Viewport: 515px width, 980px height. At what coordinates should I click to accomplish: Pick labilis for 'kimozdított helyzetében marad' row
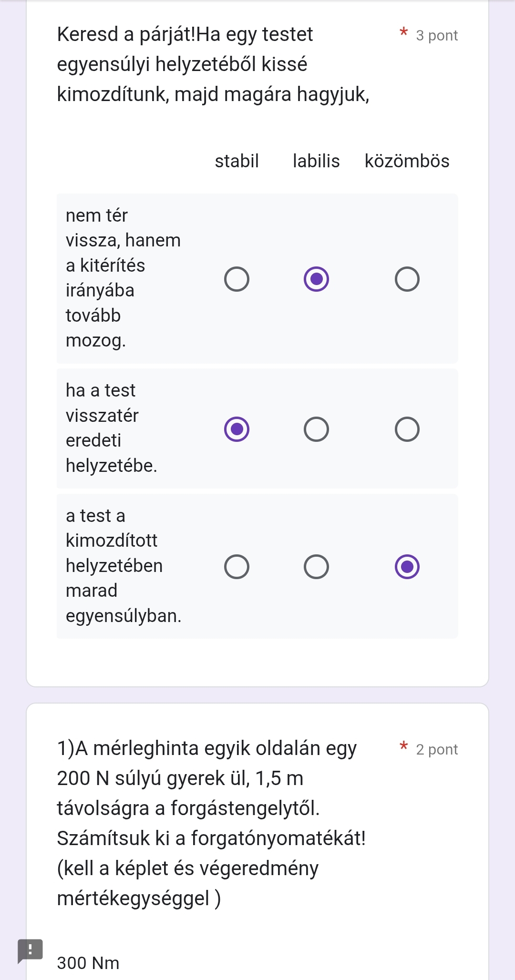pos(316,567)
